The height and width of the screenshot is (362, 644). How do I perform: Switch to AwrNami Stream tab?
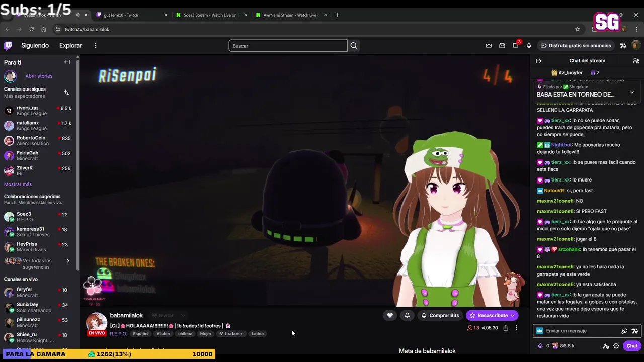coord(291,15)
